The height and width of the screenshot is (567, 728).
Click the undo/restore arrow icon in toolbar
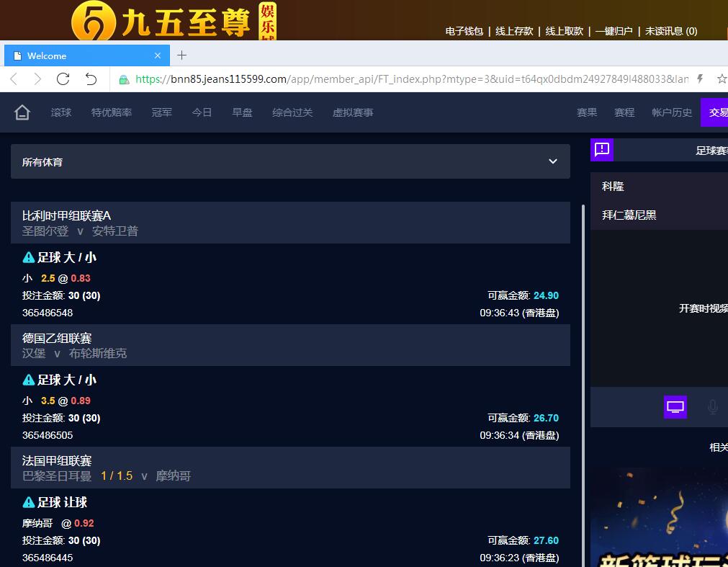91,79
